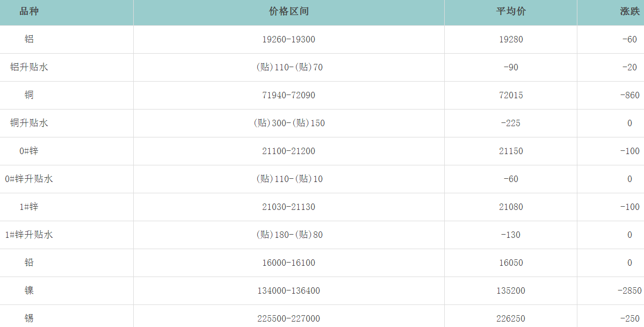This screenshot has width=644, height=327.
Task: Select the -2850 change value
Action: 629,290
